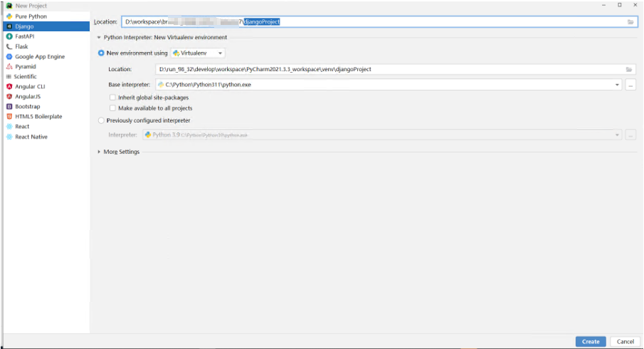Click the AngularJS icon
Viewport: 644px width, 349px height.
click(9, 97)
